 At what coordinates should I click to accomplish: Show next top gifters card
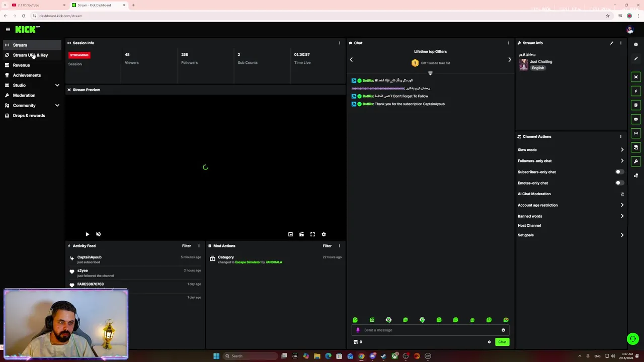(509, 60)
